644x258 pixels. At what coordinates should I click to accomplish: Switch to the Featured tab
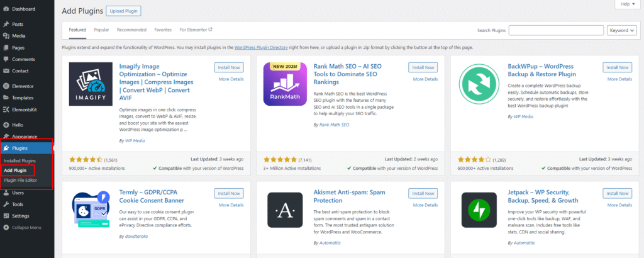pyautogui.click(x=77, y=30)
